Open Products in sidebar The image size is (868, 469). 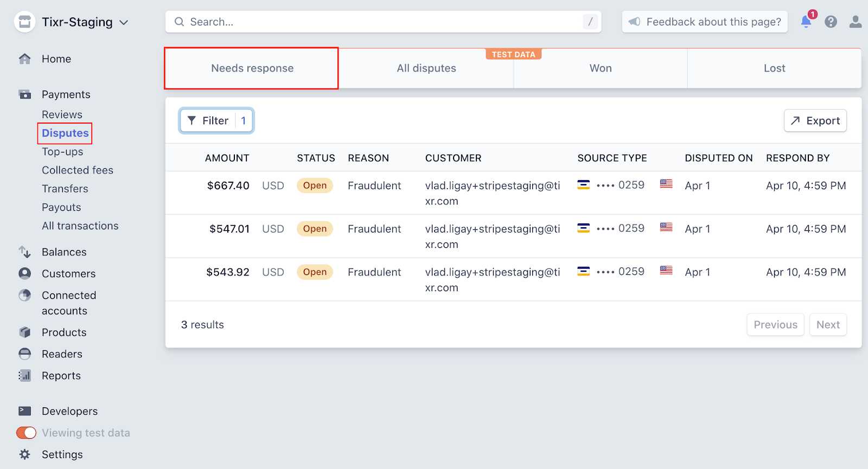64,332
